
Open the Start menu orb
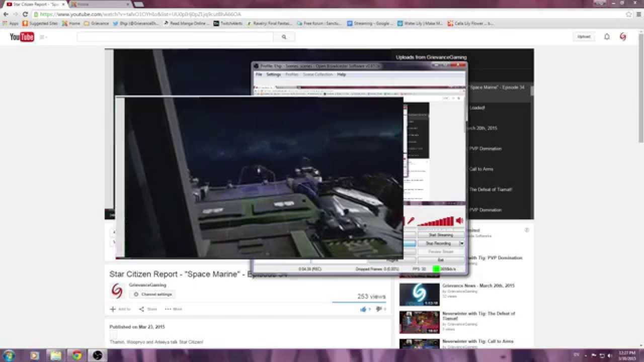click(x=9, y=355)
